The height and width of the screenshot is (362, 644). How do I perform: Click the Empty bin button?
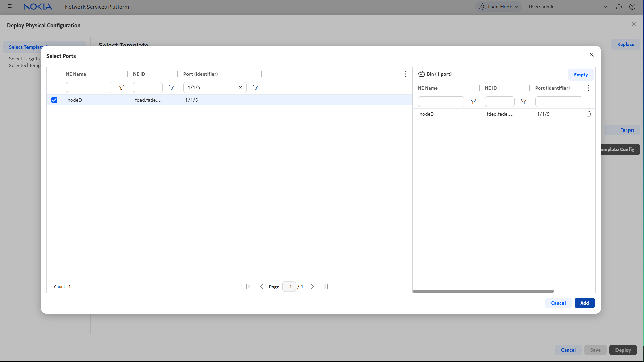point(581,75)
